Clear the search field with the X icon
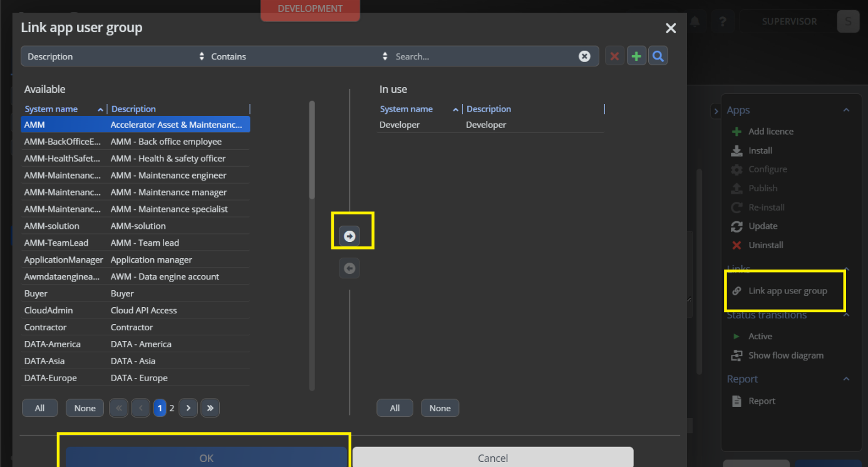The width and height of the screenshot is (868, 467). click(x=584, y=56)
